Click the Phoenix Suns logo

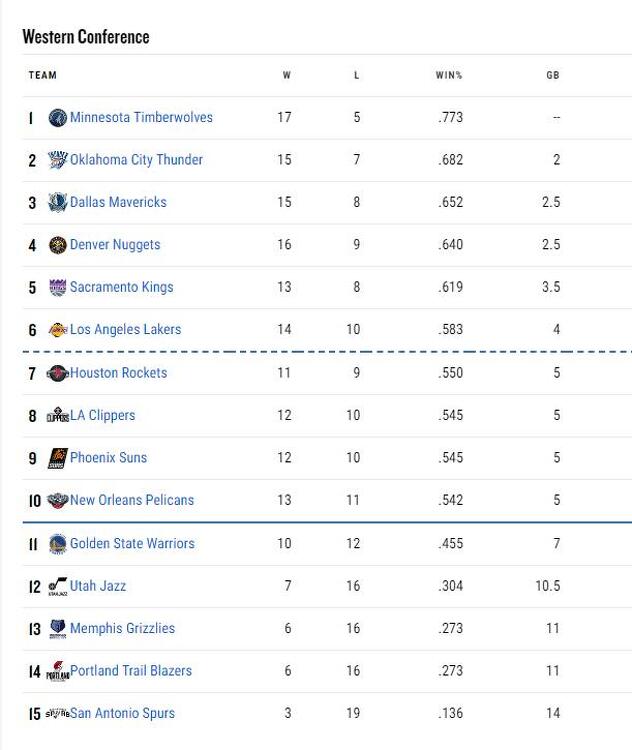click(58, 458)
